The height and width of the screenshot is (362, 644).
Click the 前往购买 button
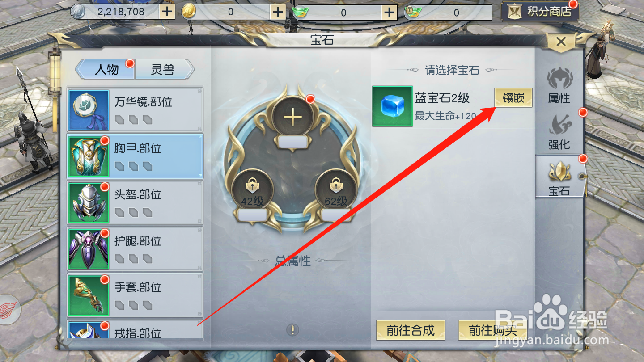(492, 330)
